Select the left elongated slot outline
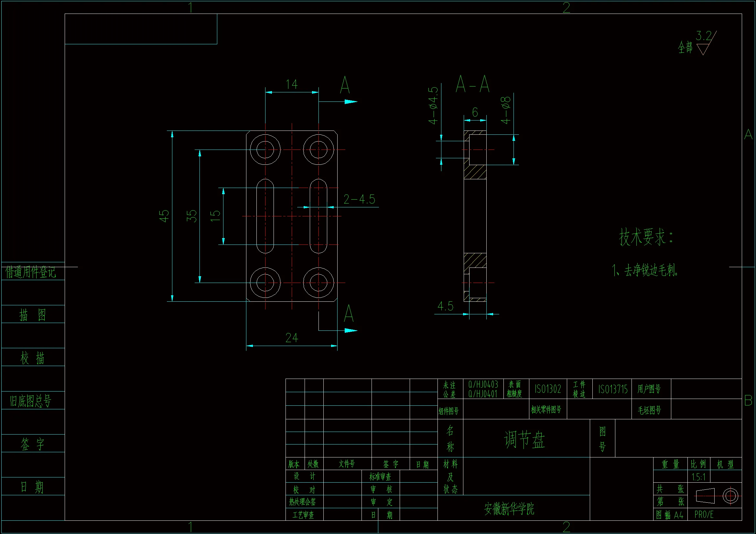Viewport: 756px width, 534px height. [x=265, y=216]
